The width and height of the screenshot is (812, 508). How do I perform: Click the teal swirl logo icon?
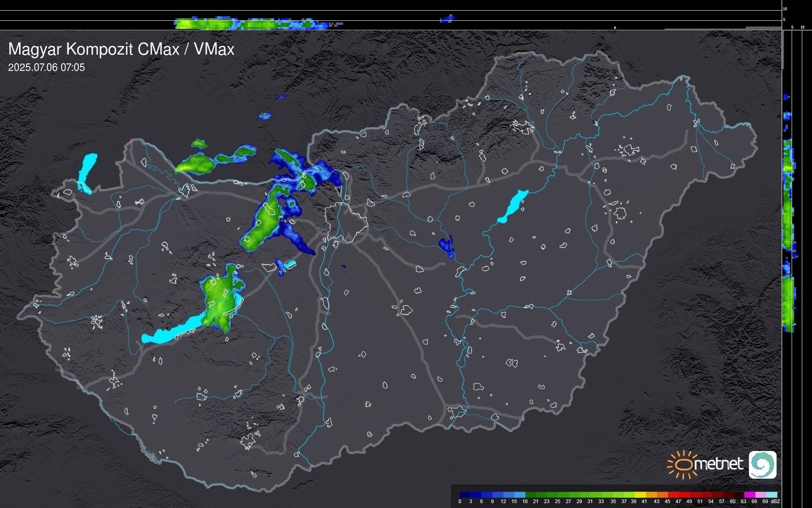[x=762, y=464]
